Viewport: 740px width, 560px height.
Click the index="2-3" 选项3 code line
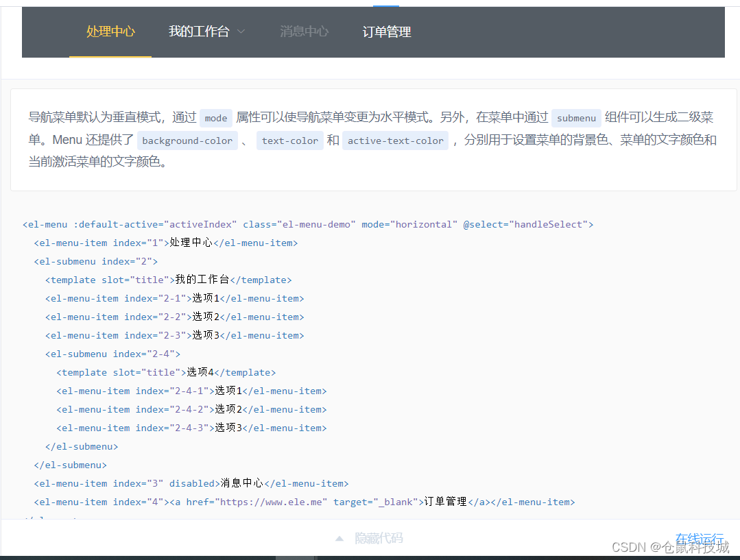pyautogui.click(x=175, y=335)
